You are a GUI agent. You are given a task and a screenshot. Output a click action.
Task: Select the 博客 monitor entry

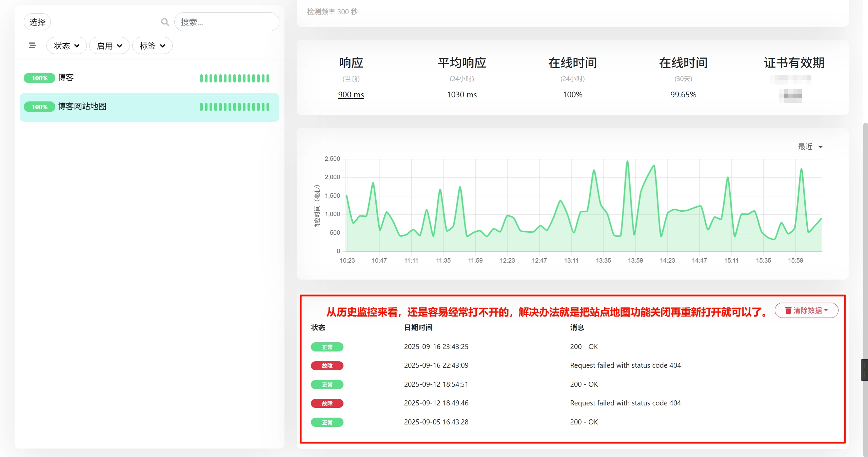[x=149, y=78]
